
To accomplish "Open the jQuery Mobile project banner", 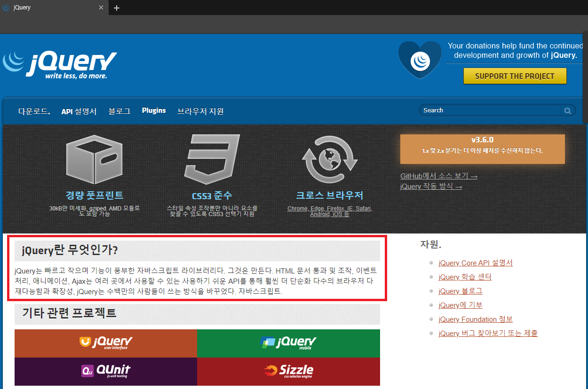I will pos(288,343).
